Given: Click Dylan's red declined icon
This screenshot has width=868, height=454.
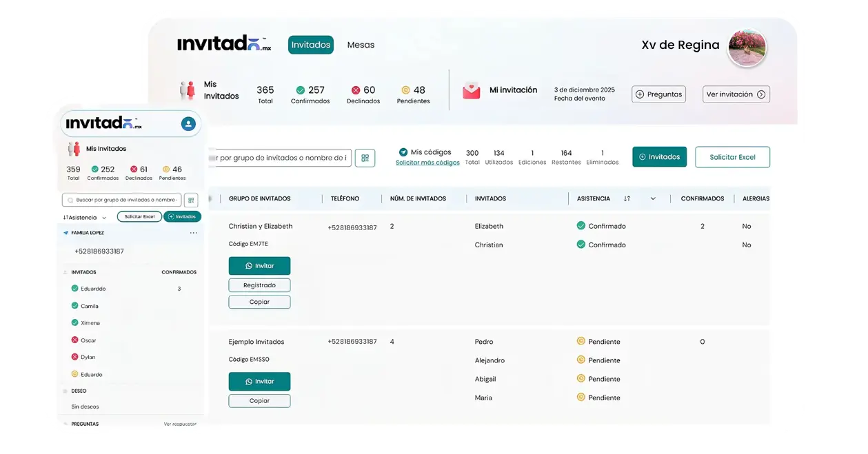Looking at the screenshot, I should coord(74,357).
